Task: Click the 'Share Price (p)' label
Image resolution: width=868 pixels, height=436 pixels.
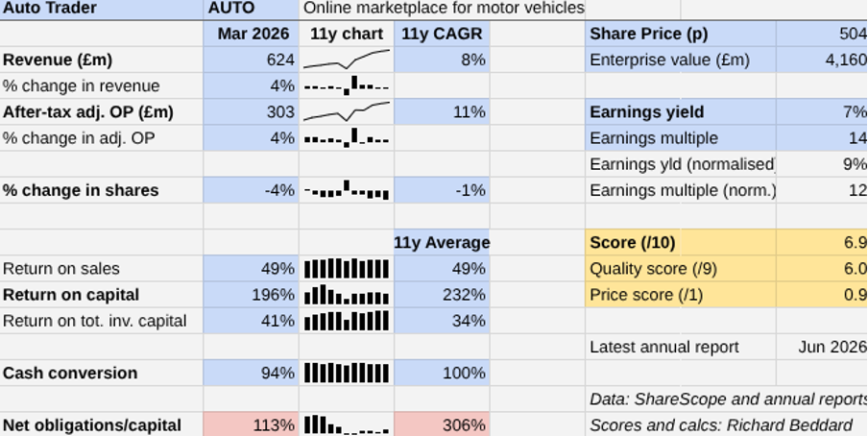Action: click(649, 34)
